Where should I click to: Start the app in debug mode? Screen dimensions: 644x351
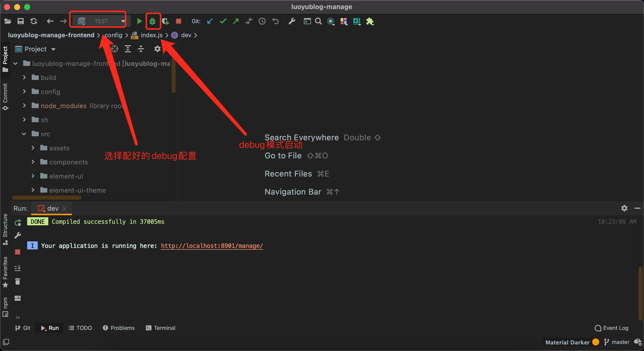153,21
